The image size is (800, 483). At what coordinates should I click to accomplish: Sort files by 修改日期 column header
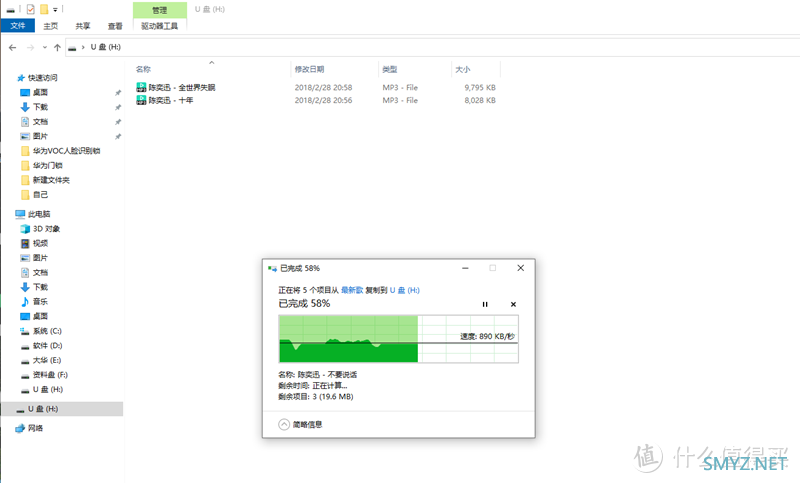click(x=309, y=69)
